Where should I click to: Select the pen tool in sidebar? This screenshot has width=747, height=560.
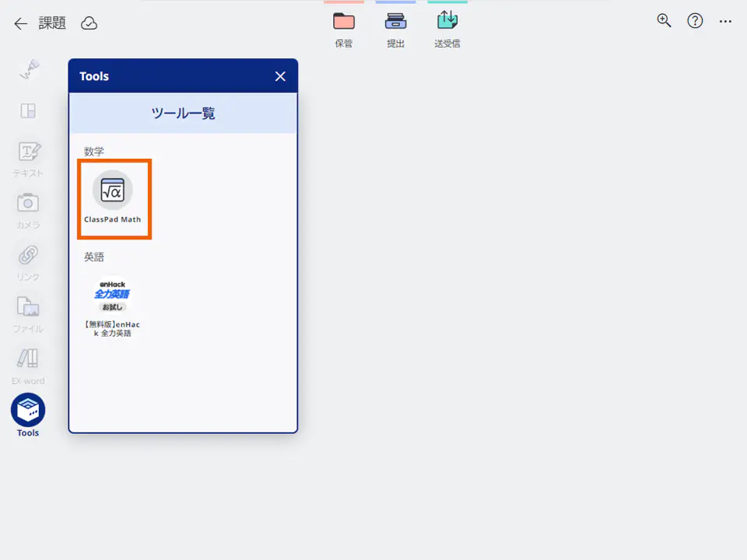(28, 70)
